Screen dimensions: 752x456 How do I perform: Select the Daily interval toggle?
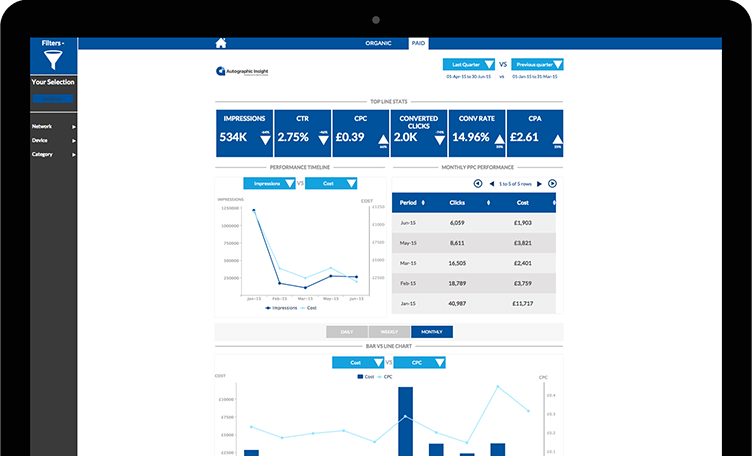[347, 332]
